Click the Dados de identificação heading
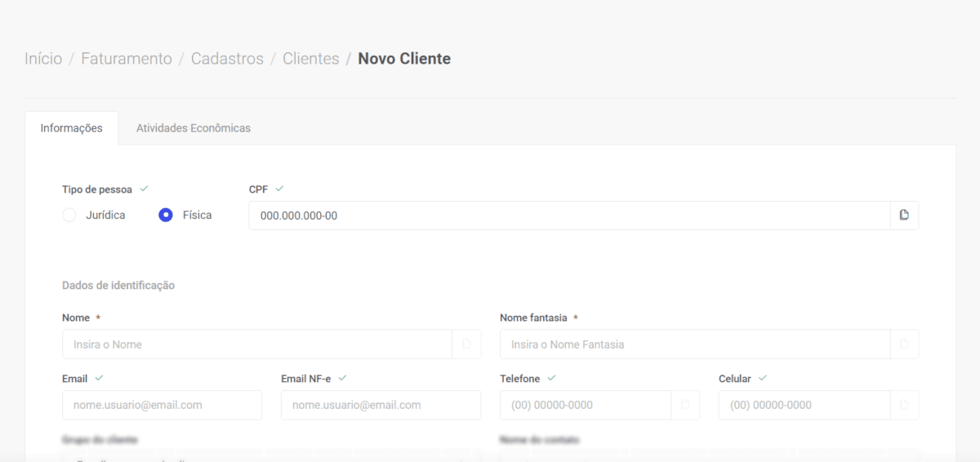The height and width of the screenshot is (462, 980). click(x=118, y=286)
